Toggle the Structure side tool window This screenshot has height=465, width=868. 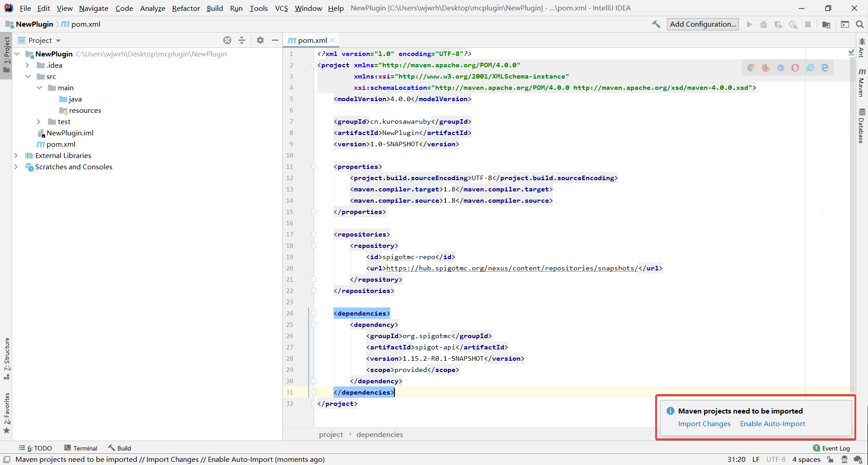pyautogui.click(x=6, y=359)
